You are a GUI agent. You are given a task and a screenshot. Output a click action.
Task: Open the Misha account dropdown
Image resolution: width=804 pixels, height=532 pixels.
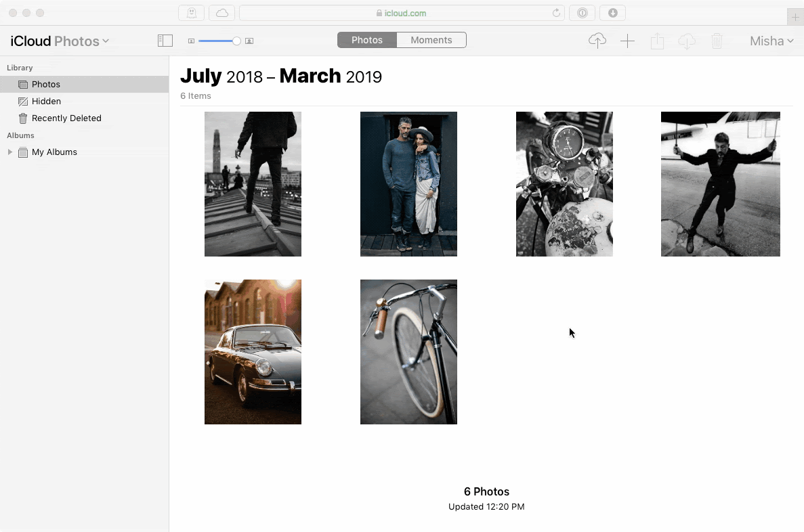pyautogui.click(x=771, y=41)
